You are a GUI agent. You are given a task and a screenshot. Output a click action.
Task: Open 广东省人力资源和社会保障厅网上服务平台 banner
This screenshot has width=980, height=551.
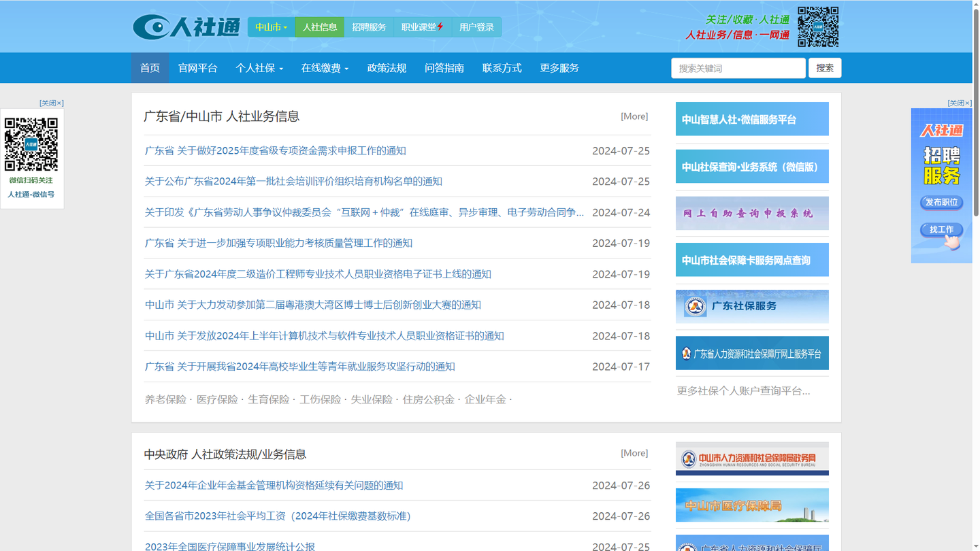coord(752,353)
